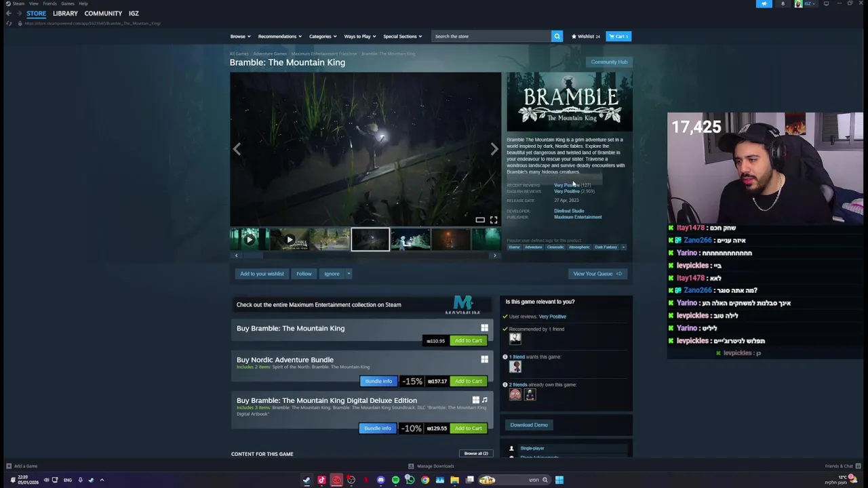Select the glowing white figure screenshot thumbnail
This screenshot has width=868, height=488.
pyautogui.click(x=410, y=239)
